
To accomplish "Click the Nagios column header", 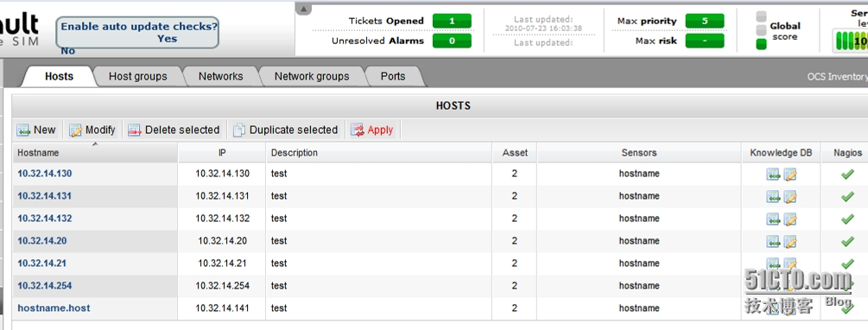I will (848, 153).
